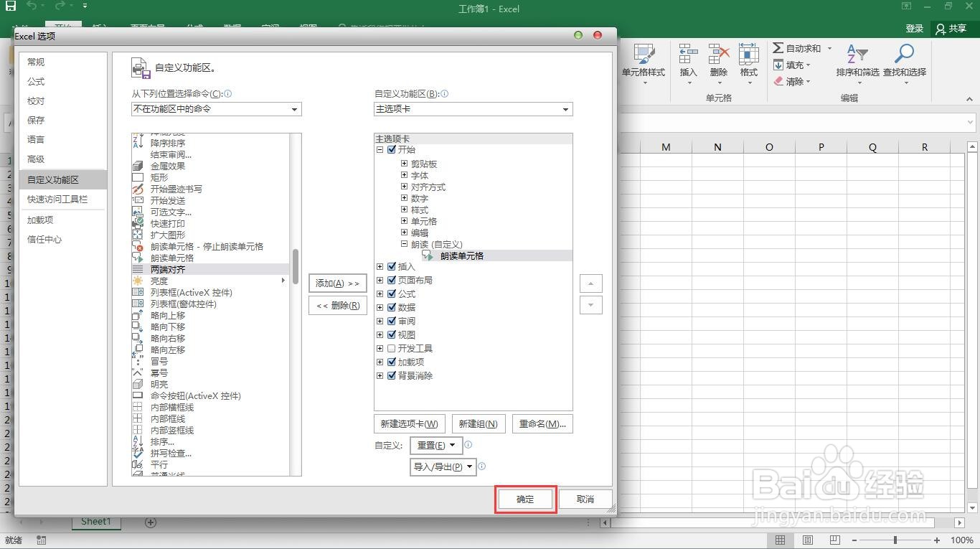The height and width of the screenshot is (549, 980).
Task: Select the 金属效果 command icon
Action: [138, 166]
